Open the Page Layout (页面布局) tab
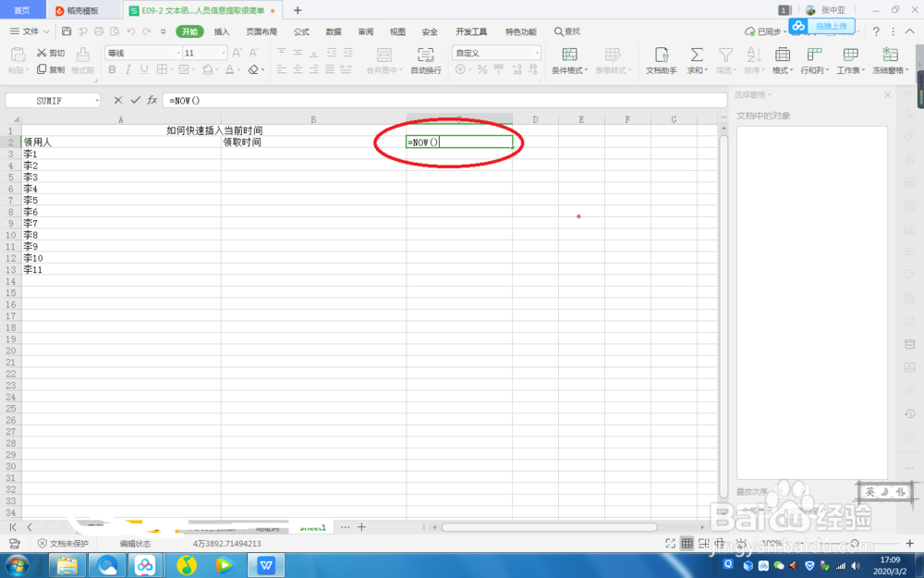This screenshot has height=578, width=924. tap(261, 31)
